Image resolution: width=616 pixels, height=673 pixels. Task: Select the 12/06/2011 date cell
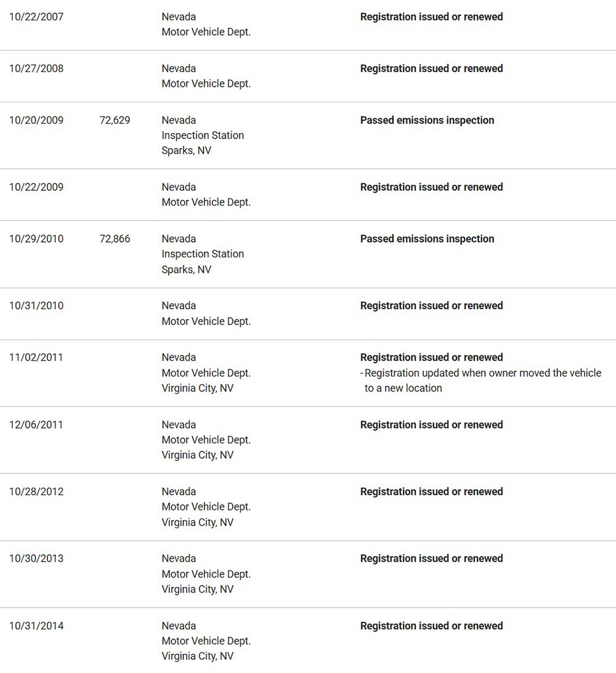click(x=36, y=425)
